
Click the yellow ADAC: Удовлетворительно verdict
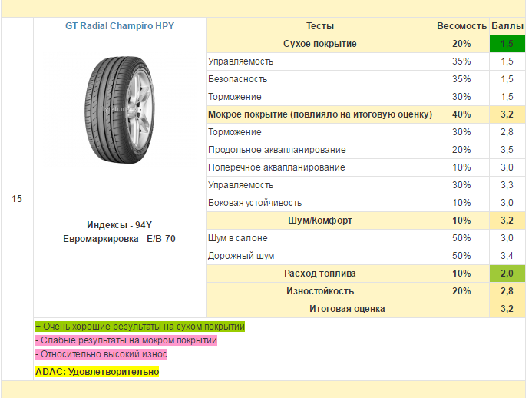point(97,372)
